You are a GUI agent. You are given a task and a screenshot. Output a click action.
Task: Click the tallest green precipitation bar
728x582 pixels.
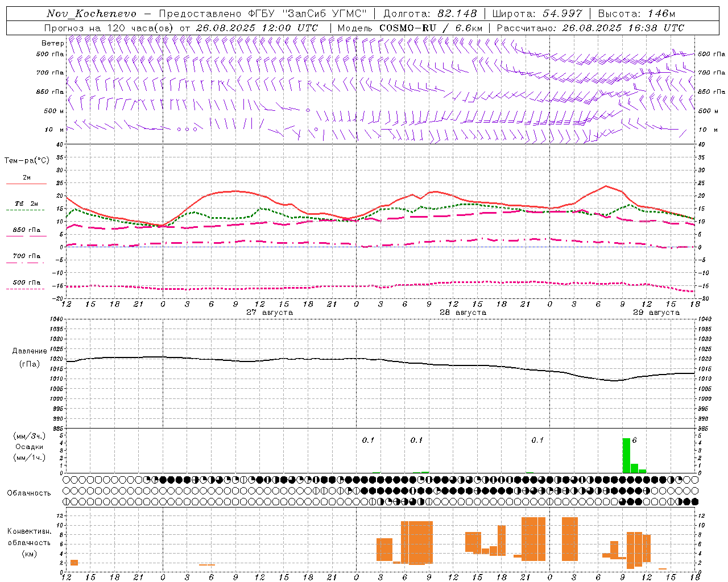point(626,455)
